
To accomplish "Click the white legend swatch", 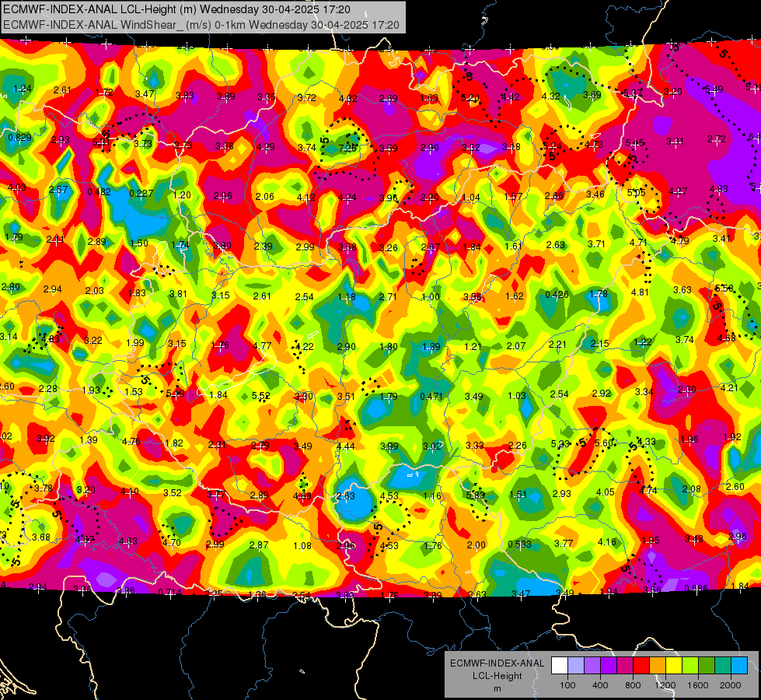I will tap(560, 666).
